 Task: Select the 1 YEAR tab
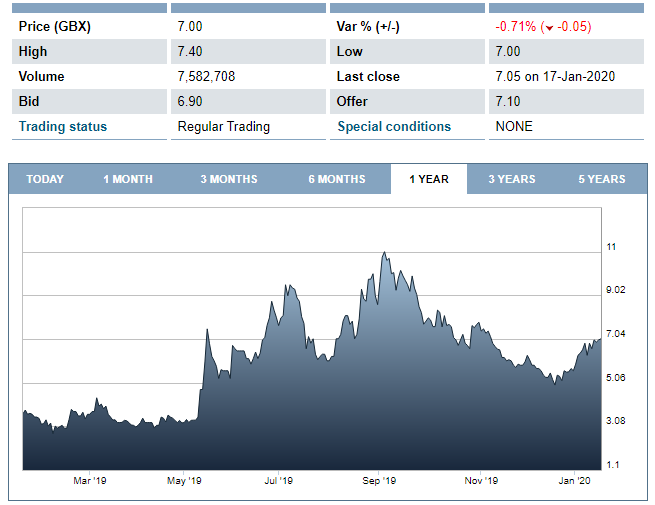point(429,179)
